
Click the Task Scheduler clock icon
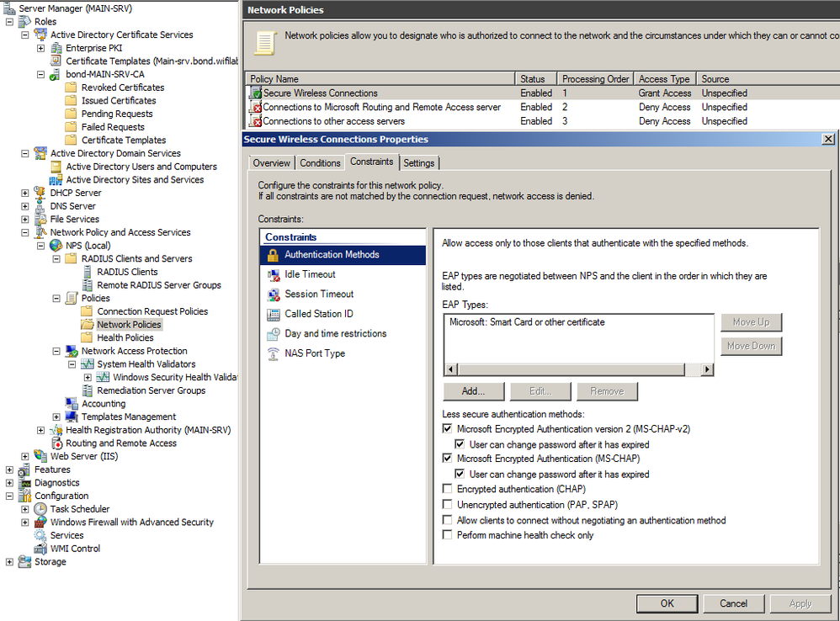click(x=40, y=509)
